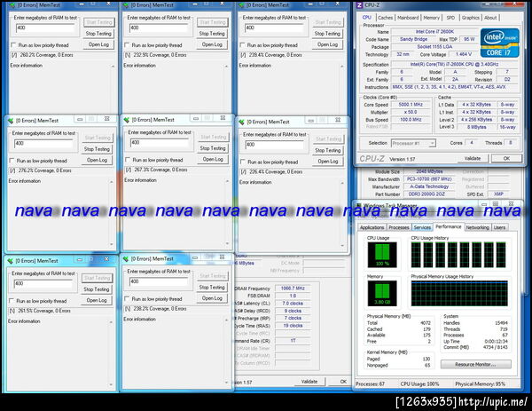The height and width of the screenshot is (411, 532).
Task: Click the '1066.7 MHz' DRAM Frequency value
Action: 293,288
